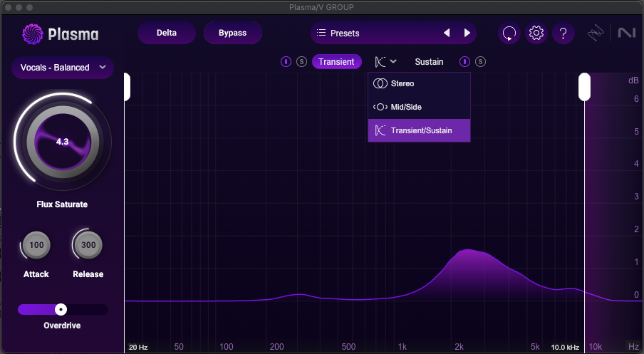Viewport: 644px width, 354px height.
Task: Switch to the Sustain tab
Action: click(x=429, y=61)
